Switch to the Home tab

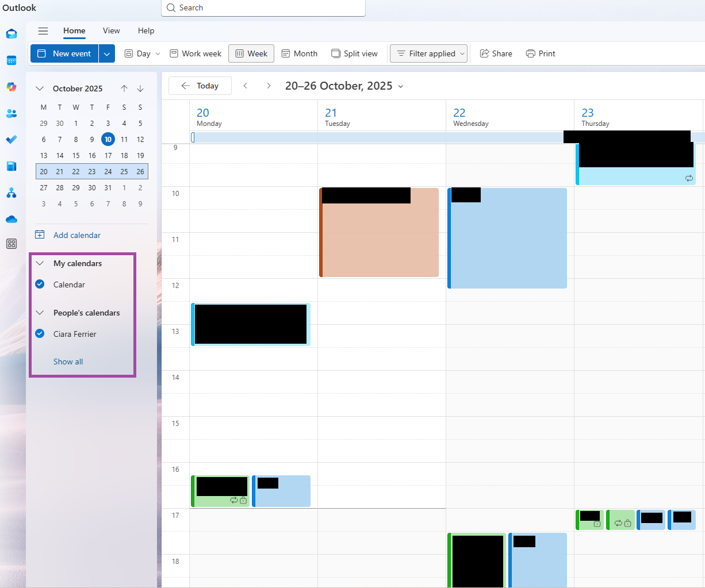pyautogui.click(x=74, y=31)
